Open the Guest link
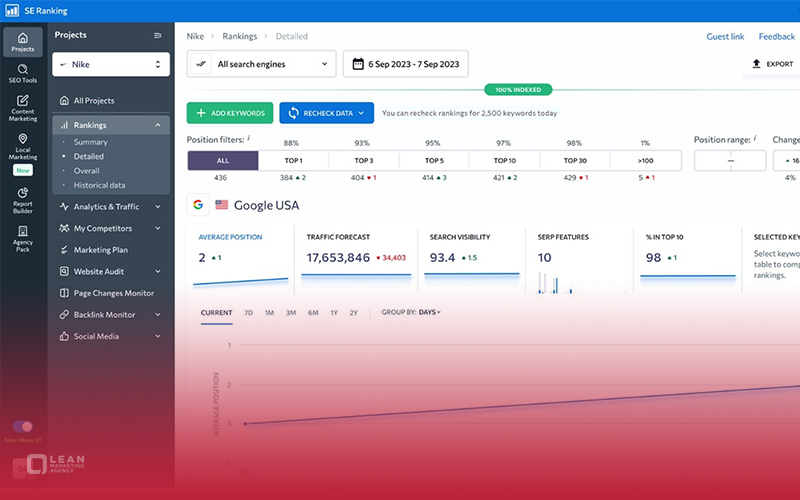The image size is (800, 500). pyautogui.click(x=725, y=36)
